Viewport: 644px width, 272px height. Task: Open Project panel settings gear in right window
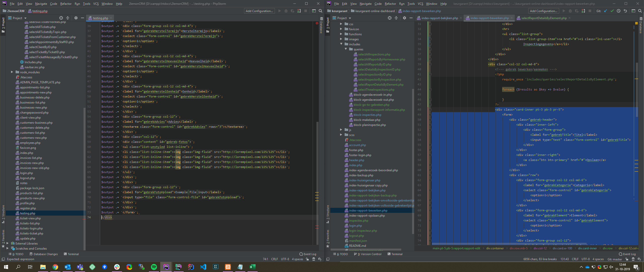click(x=404, y=18)
